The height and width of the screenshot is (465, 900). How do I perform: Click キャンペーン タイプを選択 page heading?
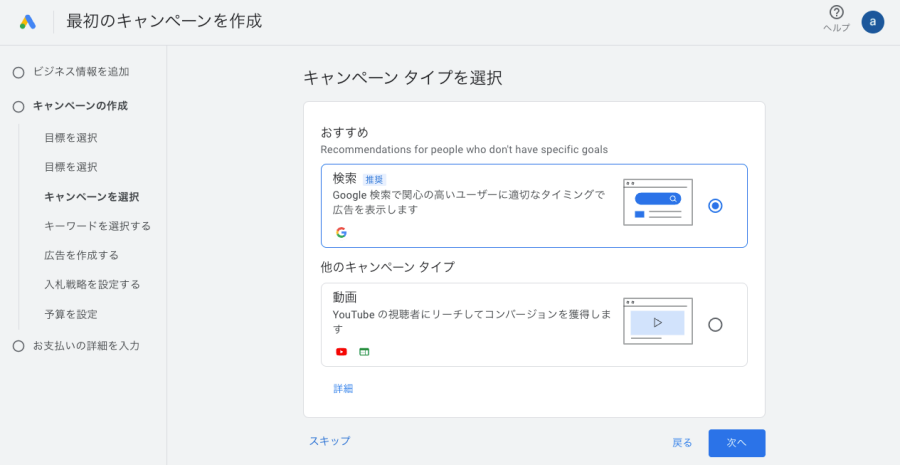click(x=403, y=78)
